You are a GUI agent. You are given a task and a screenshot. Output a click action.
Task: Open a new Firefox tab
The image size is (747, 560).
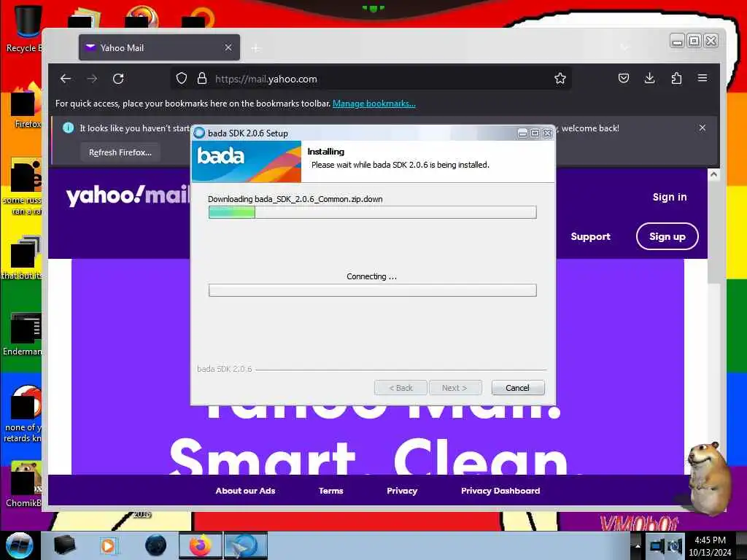click(x=256, y=47)
